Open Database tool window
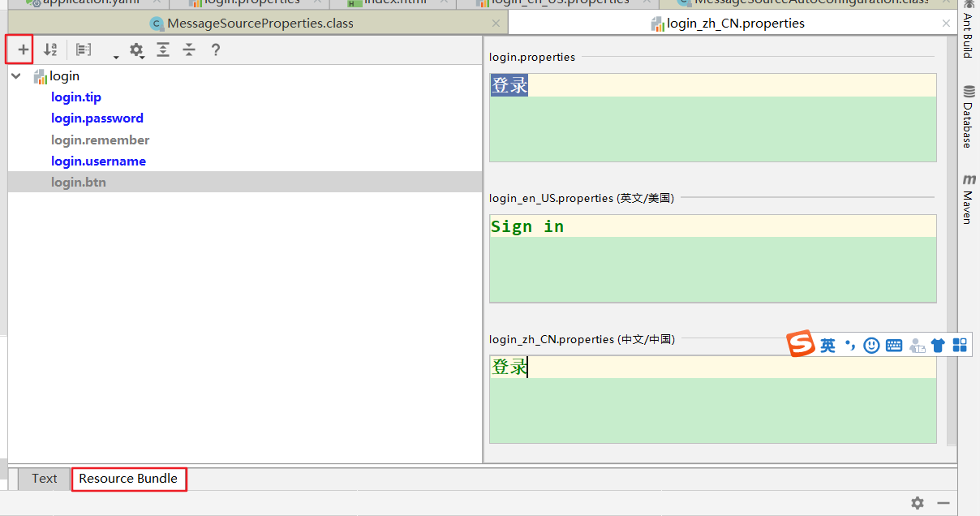This screenshot has width=980, height=516. 968,117
